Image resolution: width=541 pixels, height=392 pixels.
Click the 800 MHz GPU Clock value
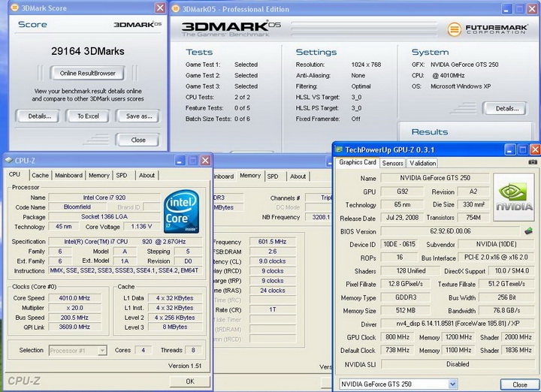[397, 337]
